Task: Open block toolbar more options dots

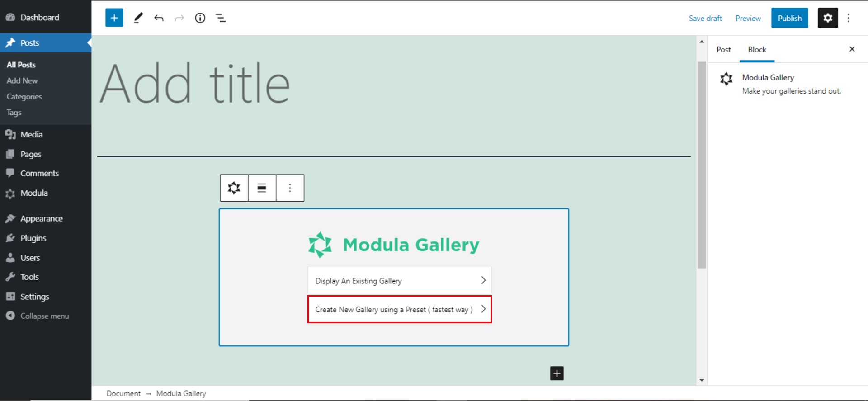Action: click(x=290, y=188)
